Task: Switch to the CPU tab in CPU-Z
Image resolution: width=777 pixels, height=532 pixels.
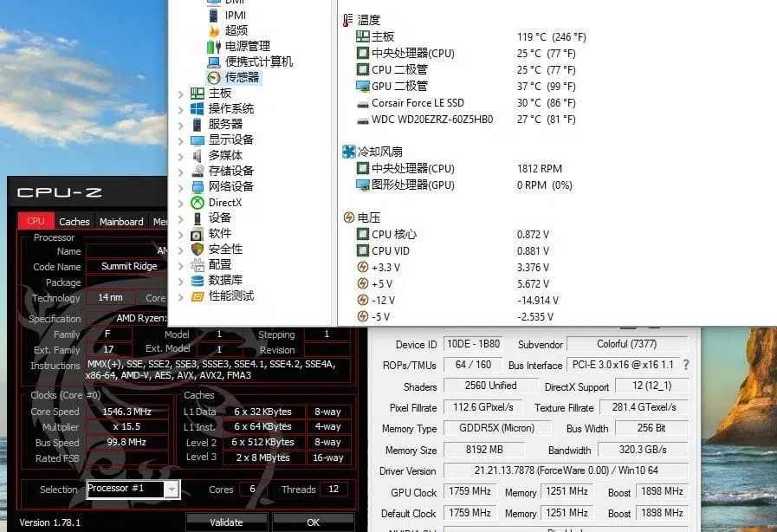Action: click(x=36, y=221)
